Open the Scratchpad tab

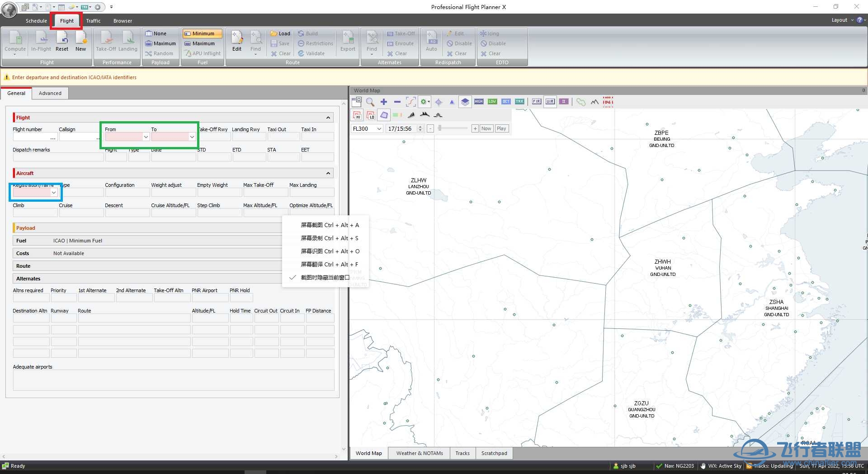tap(494, 453)
